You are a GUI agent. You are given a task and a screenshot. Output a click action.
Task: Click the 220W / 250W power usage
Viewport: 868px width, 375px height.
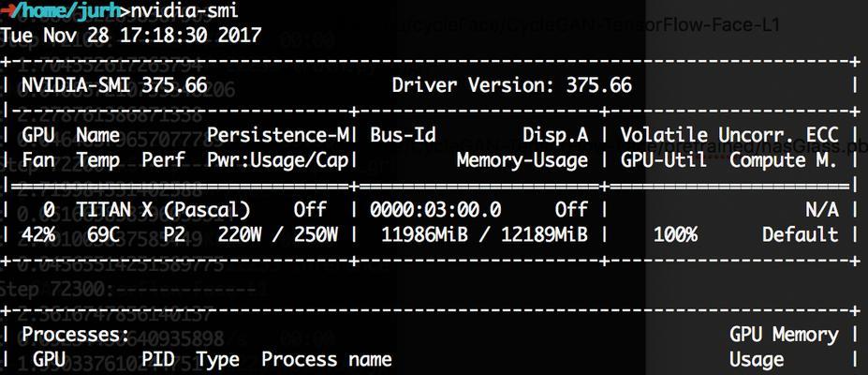click(278, 235)
